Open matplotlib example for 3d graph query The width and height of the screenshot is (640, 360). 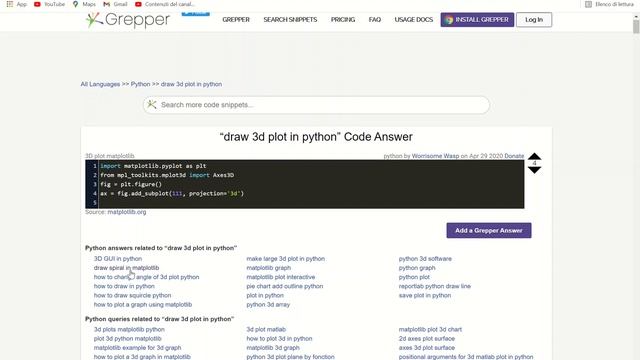coord(138,348)
